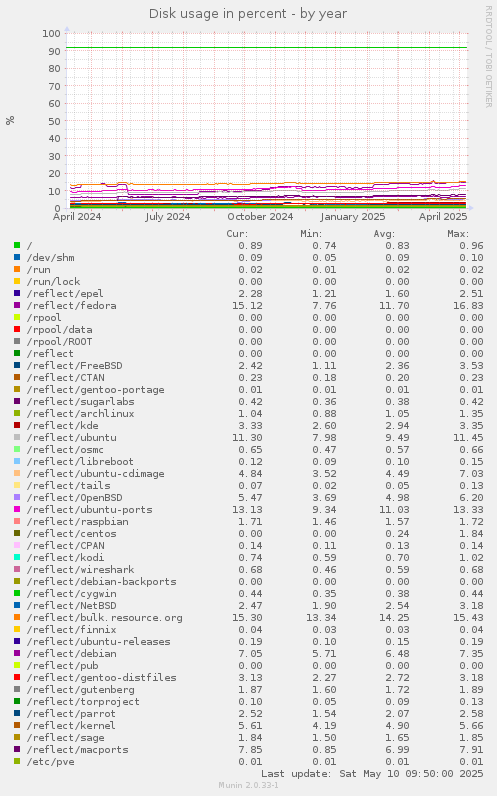Click the /reflect/CTAN legend label
This screenshot has height=796, width=497.
point(65,378)
